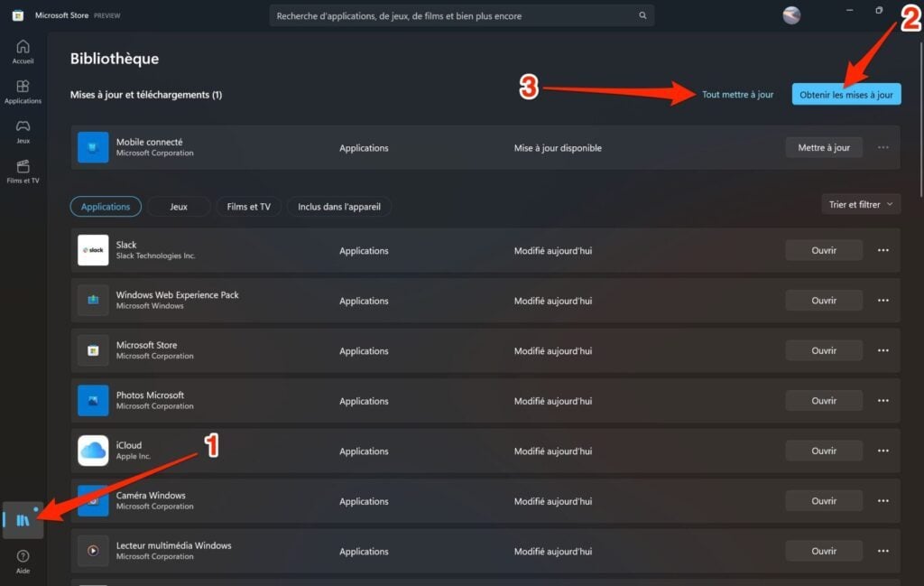The image size is (924, 586).
Task: Click the iCloud app name text
Action: 128,445
